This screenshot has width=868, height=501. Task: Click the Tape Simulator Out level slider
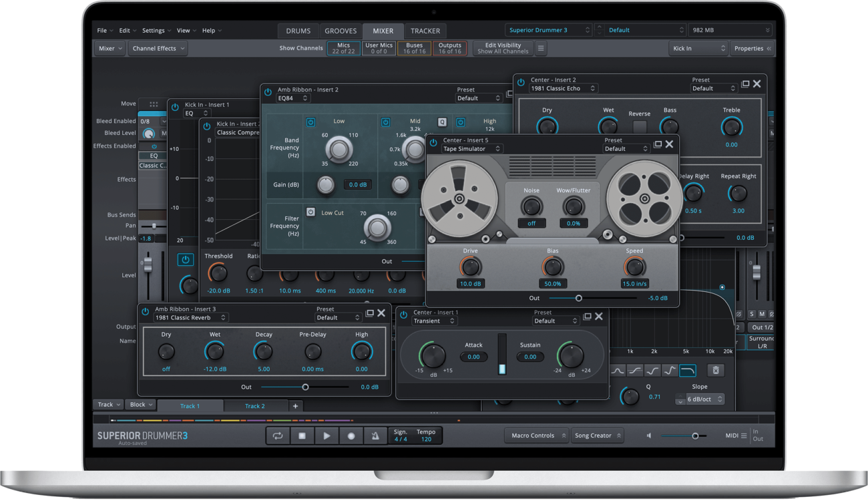(x=578, y=298)
